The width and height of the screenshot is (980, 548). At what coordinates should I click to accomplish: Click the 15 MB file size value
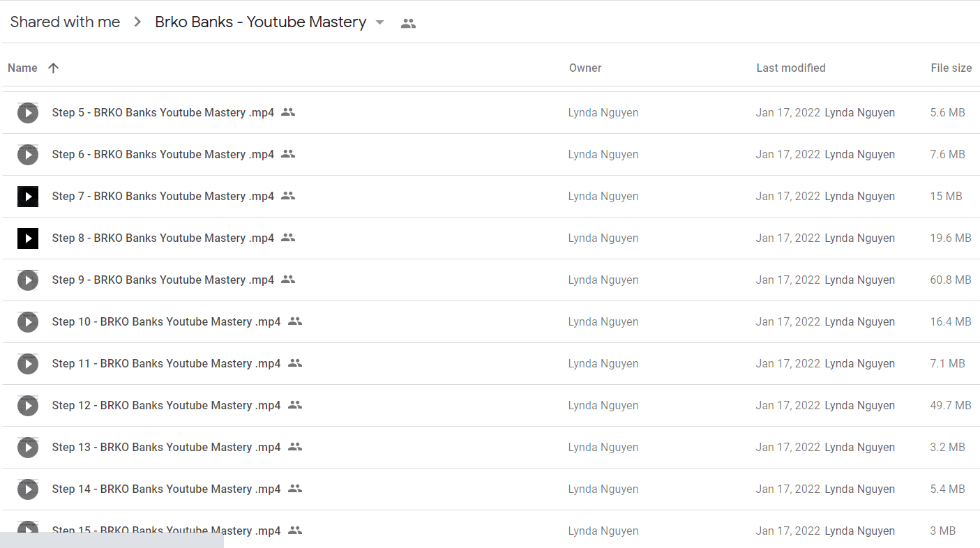point(946,196)
